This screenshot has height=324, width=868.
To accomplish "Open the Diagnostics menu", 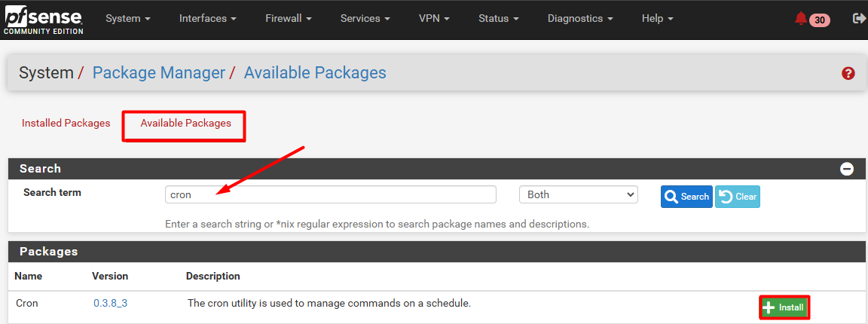I will tap(580, 19).
